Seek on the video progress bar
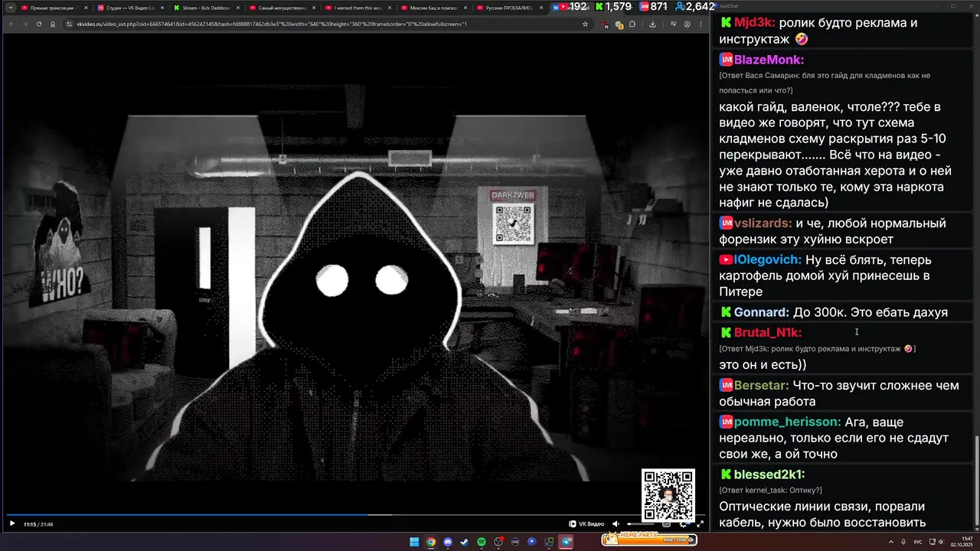 pos(355,514)
